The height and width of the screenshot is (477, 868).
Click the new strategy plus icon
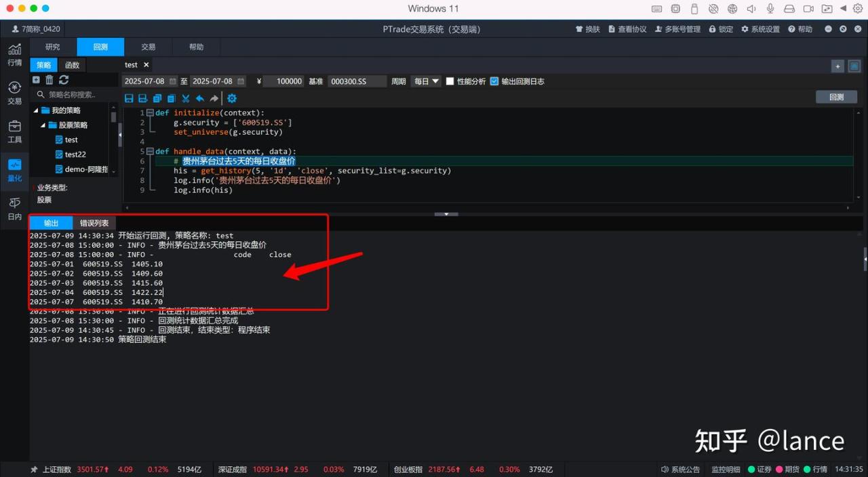37,80
